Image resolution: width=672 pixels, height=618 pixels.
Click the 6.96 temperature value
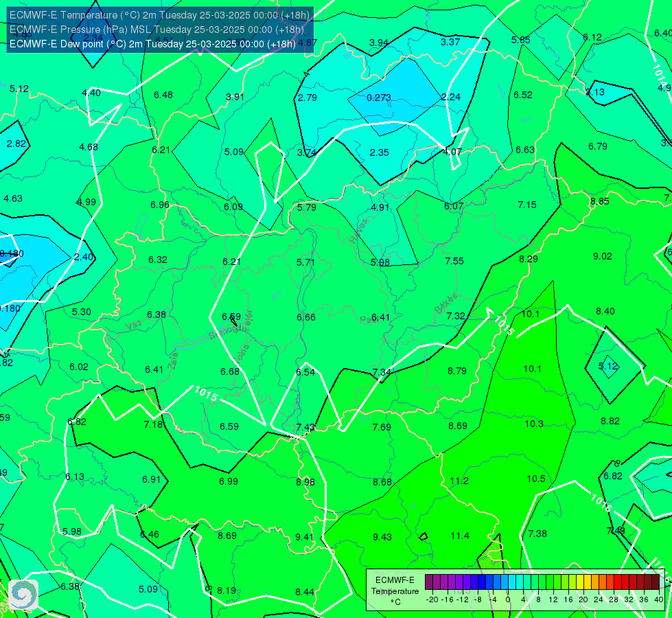160,205
